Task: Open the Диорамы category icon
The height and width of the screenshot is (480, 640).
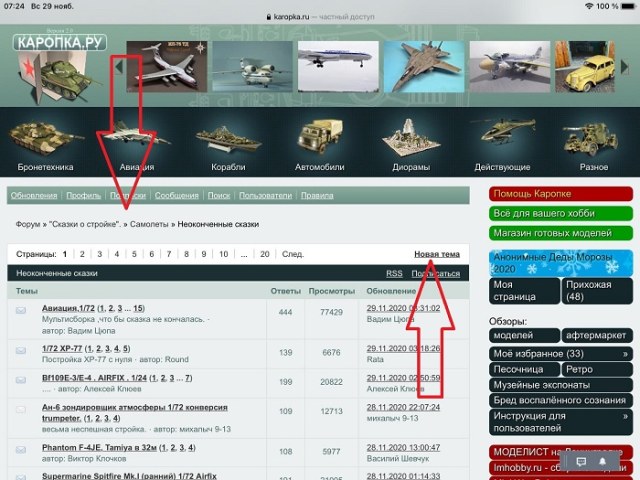Action: 410,137
